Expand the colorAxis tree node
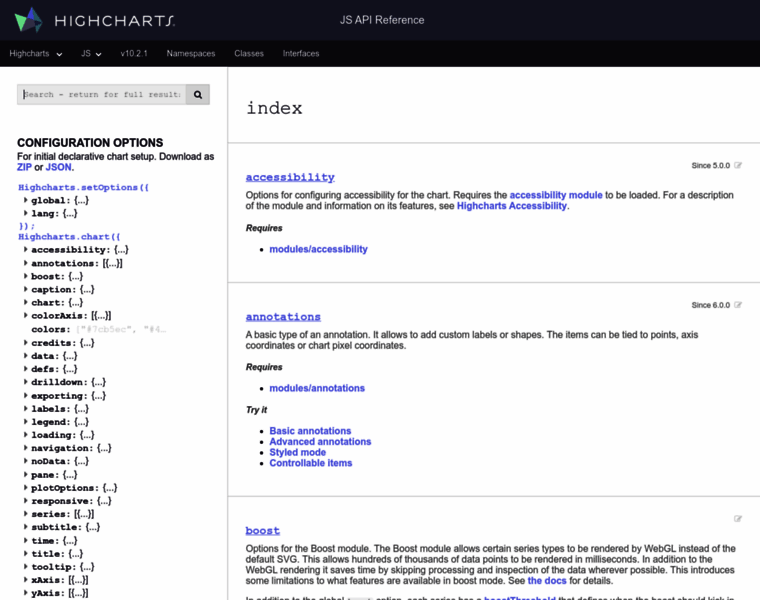Image resolution: width=760 pixels, height=600 pixels. 26,315
